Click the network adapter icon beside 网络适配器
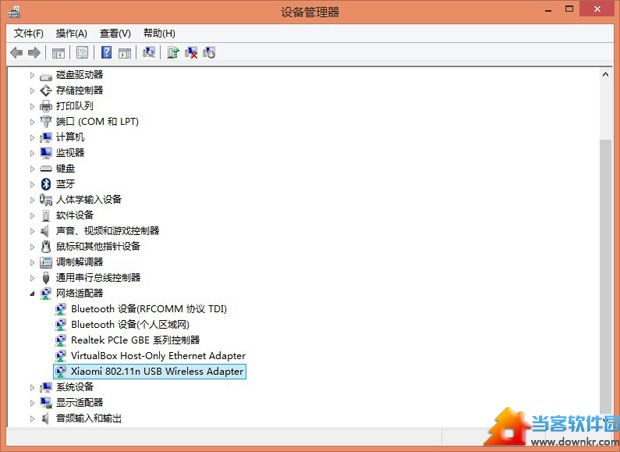 coord(46,293)
